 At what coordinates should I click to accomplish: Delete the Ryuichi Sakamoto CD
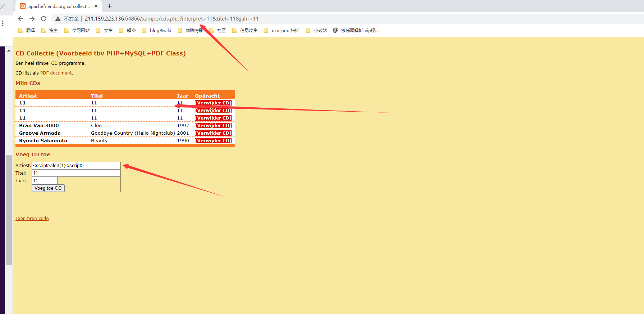(213, 141)
